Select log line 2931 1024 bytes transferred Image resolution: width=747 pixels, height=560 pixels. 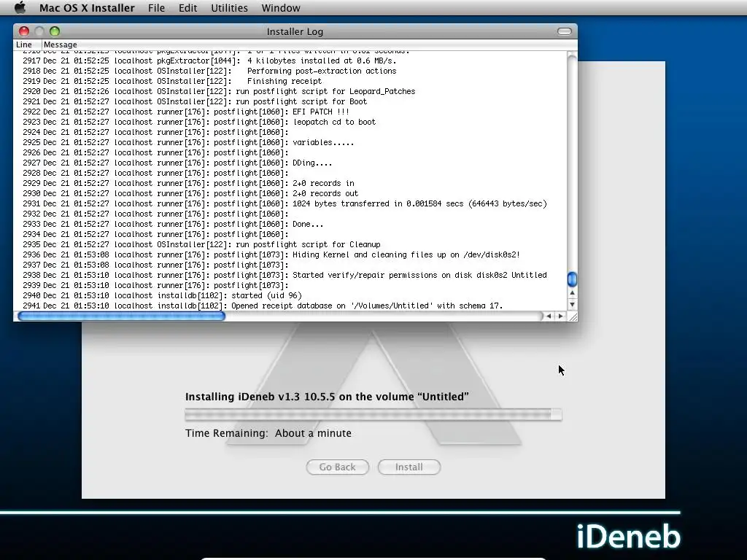click(290, 204)
